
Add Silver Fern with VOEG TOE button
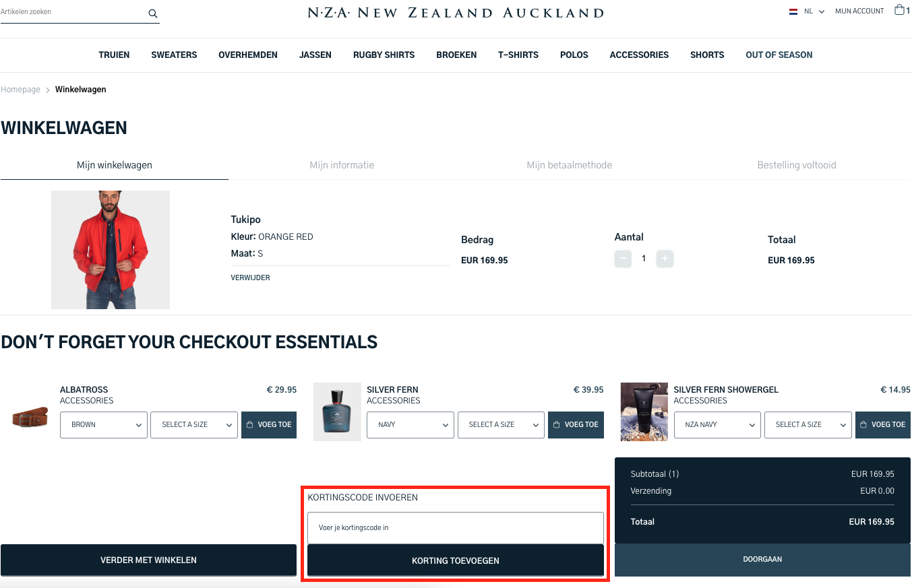[576, 425]
